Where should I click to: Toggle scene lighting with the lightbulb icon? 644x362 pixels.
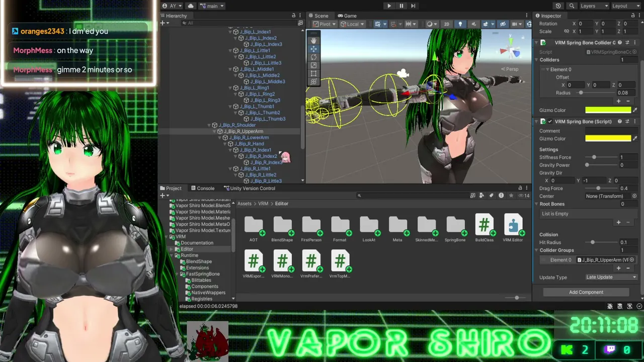click(x=460, y=24)
